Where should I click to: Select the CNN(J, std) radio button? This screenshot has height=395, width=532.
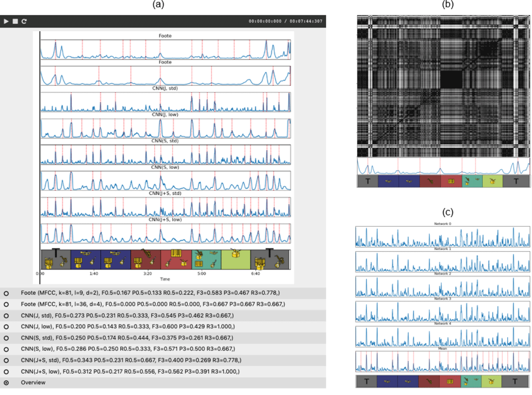point(6,316)
